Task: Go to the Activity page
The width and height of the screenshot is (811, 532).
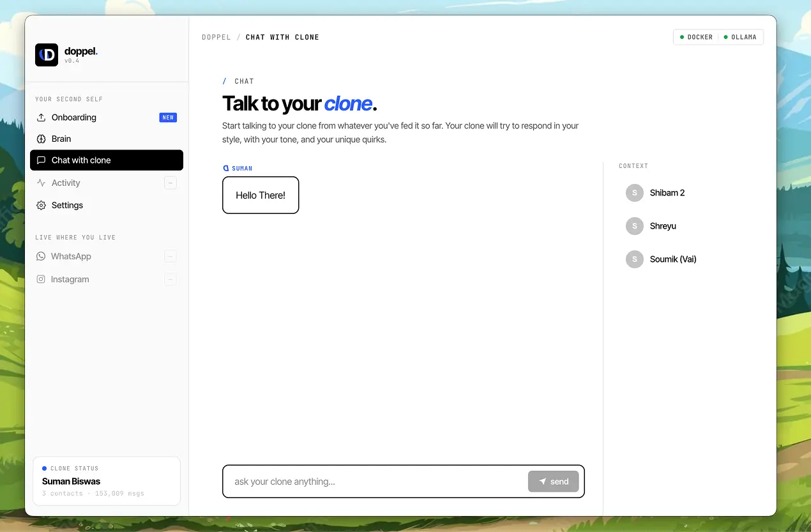Action: point(107,183)
